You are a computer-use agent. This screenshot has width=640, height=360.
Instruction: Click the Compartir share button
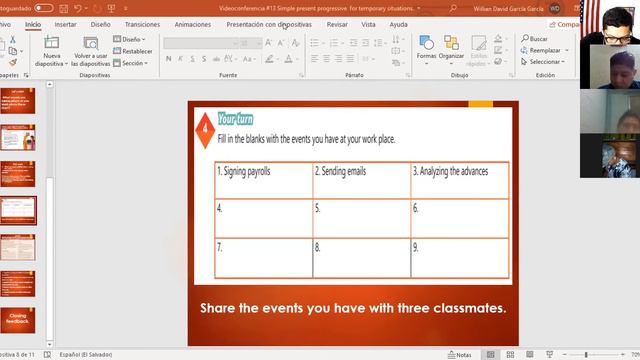pyautogui.click(x=564, y=24)
